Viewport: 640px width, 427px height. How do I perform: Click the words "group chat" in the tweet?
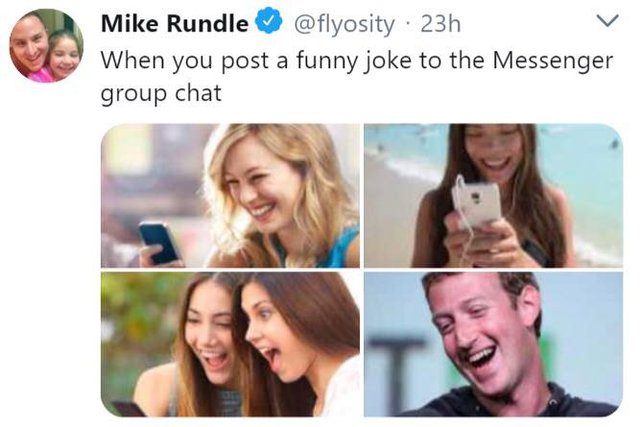tap(161, 93)
